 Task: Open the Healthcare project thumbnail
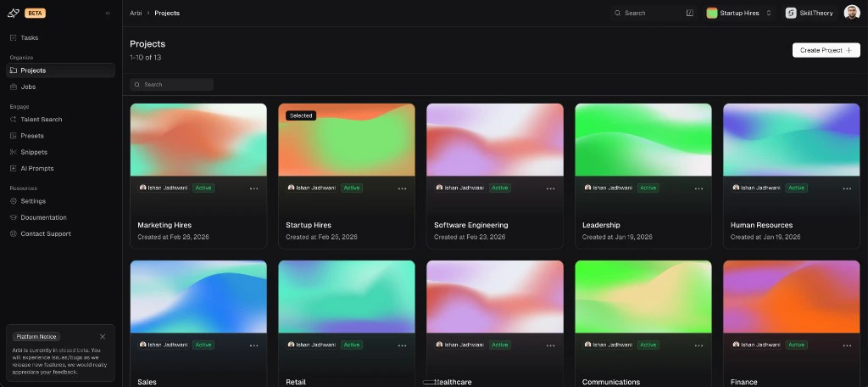495,297
